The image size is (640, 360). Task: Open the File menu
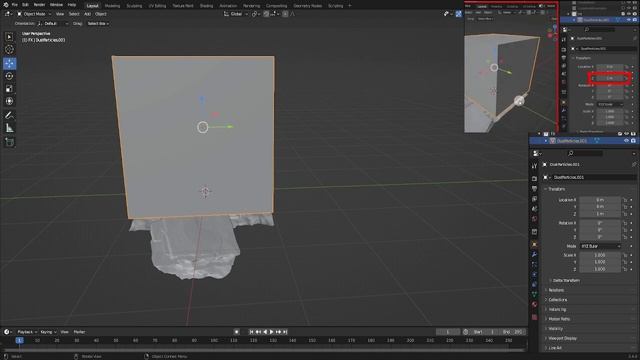[x=14, y=5]
